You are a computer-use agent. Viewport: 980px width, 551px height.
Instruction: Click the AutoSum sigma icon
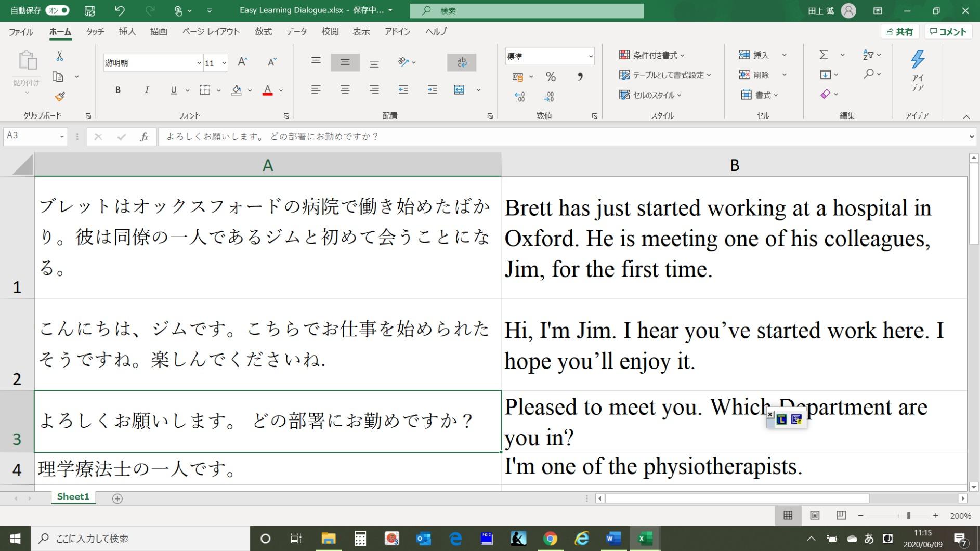(824, 55)
